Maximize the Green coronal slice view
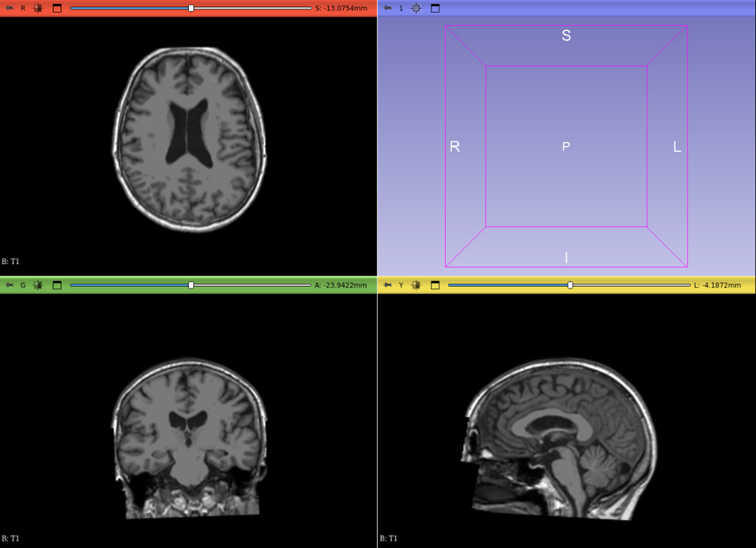The width and height of the screenshot is (756, 548). click(57, 285)
